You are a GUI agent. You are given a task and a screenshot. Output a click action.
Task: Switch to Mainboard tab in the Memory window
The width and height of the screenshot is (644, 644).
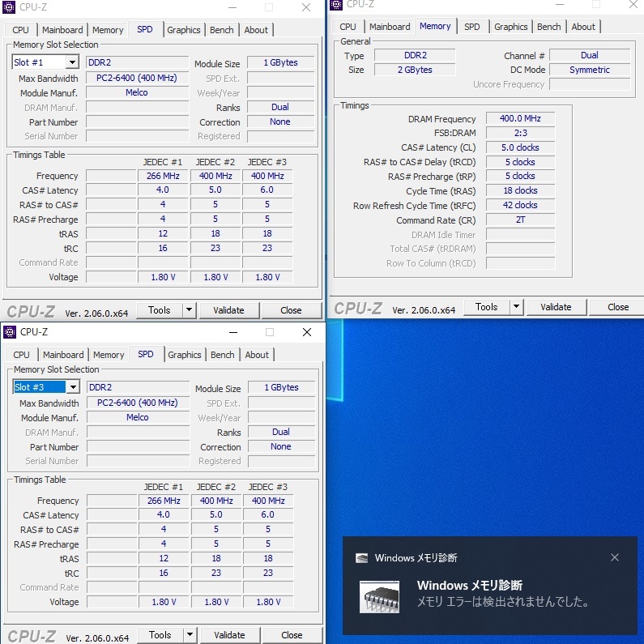390,27
